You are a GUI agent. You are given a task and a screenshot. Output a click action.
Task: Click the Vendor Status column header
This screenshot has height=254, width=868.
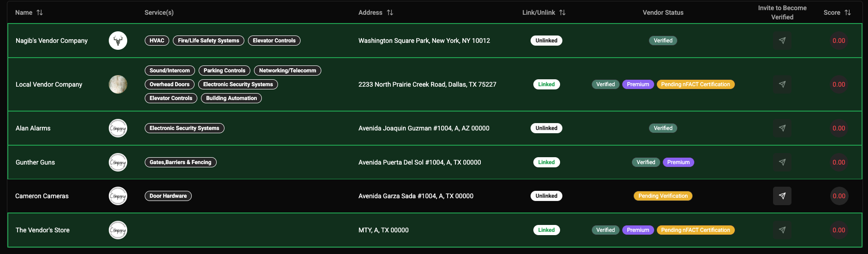[663, 12]
